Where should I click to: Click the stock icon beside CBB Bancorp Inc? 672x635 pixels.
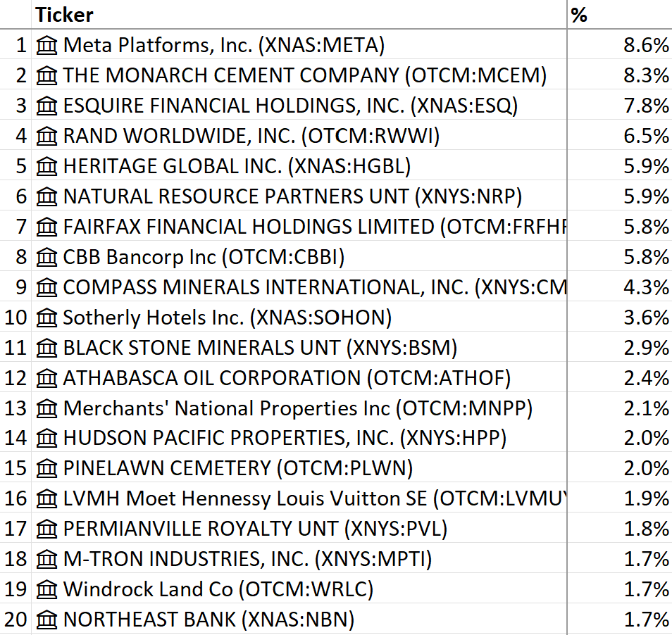(46, 257)
